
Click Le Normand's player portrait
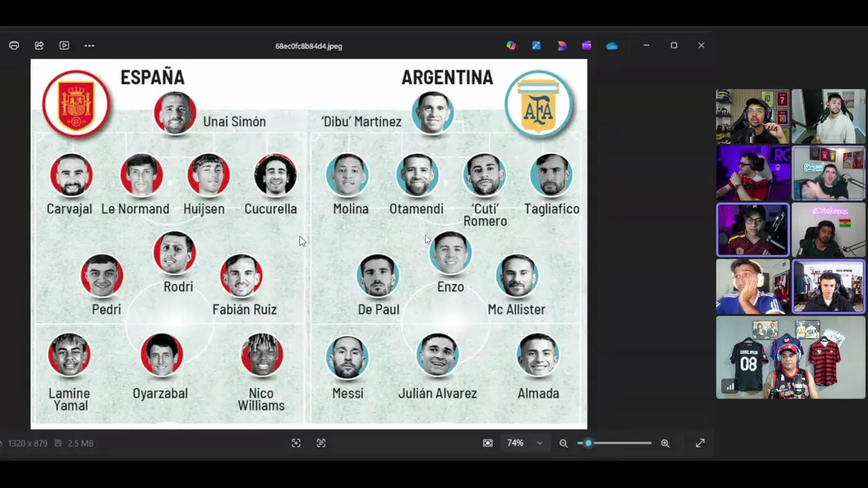click(142, 175)
